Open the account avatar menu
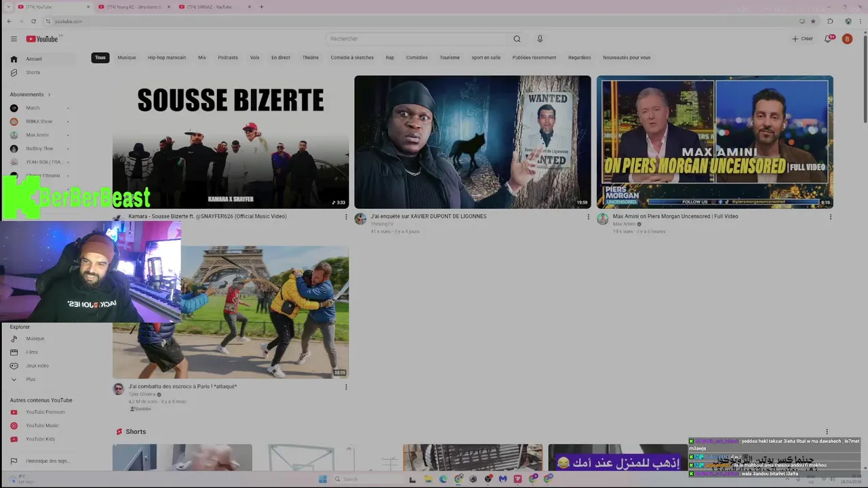Image resolution: width=868 pixels, height=488 pixels. tap(847, 39)
